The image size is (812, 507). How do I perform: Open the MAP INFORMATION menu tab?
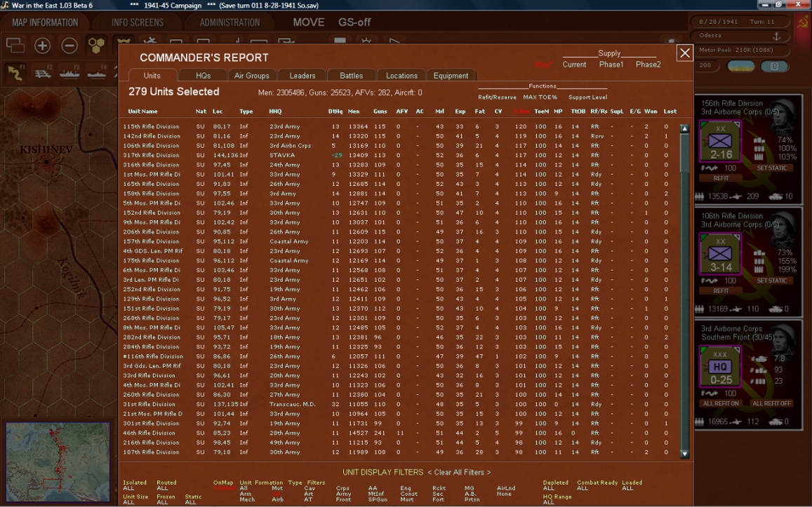pos(45,22)
